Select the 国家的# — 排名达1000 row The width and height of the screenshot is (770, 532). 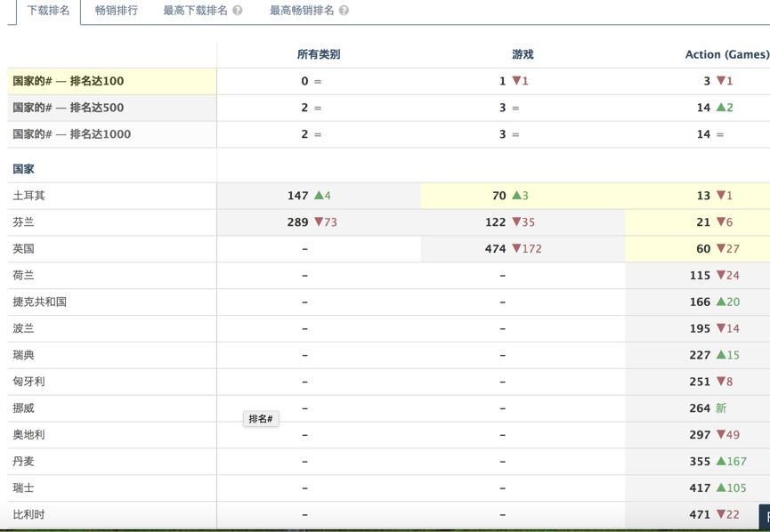tap(112, 134)
